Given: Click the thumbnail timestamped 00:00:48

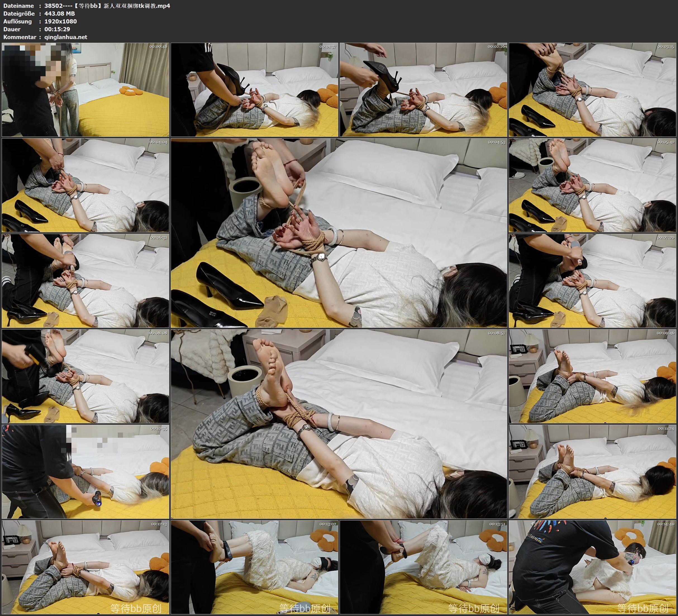Looking at the screenshot, I should (x=85, y=90).
